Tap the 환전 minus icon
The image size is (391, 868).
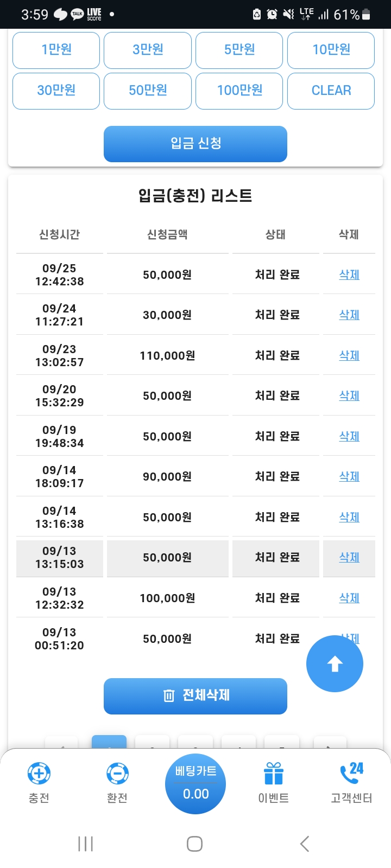click(117, 774)
